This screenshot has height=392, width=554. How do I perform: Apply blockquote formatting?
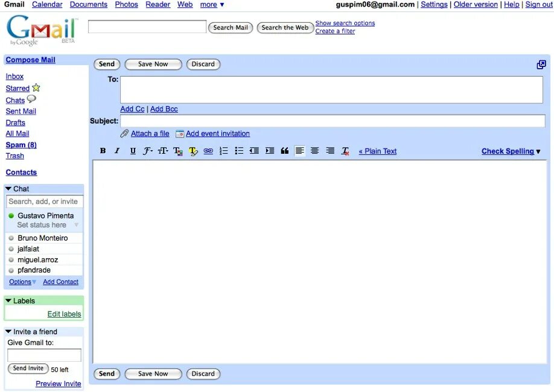pos(285,151)
